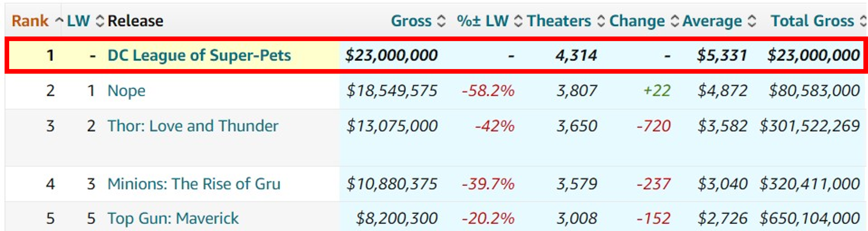Sort by Total Gross header label
The width and height of the screenshot is (868, 231).
pos(812,21)
